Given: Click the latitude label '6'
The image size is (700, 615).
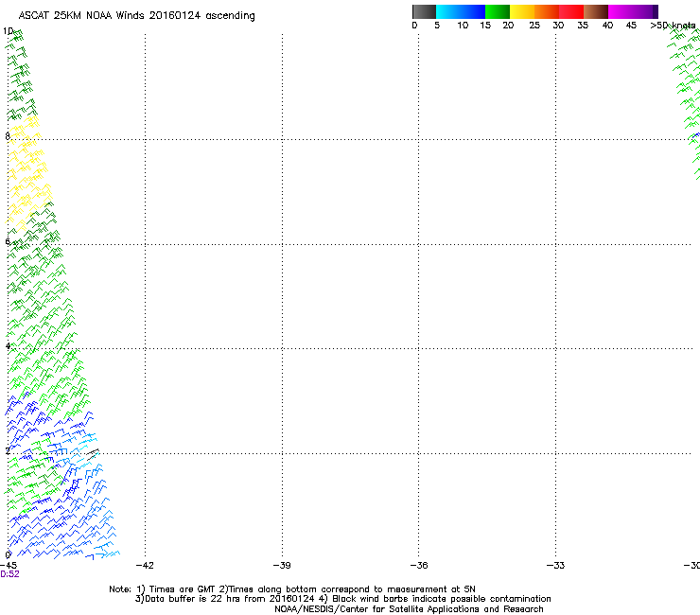Looking at the screenshot, I should click(8, 241).
